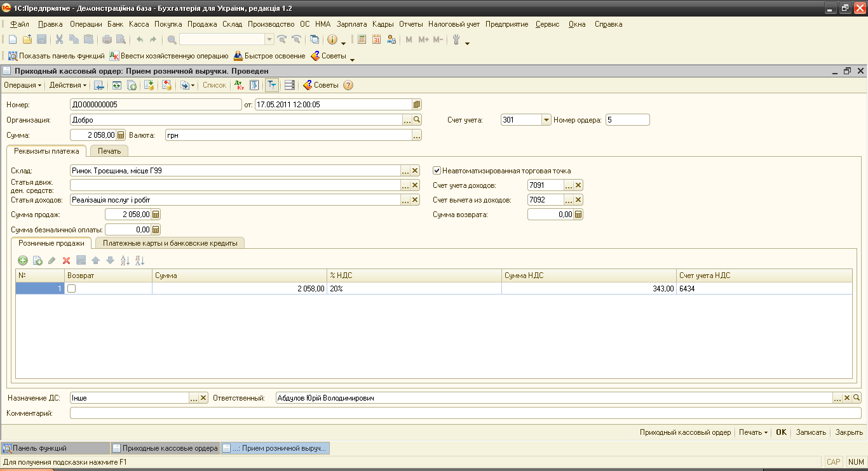Image resolution: width=868 pixels, height=471 pixels.
Task: Click ellipsis select for Счет вычета из доходов
Action: click(x=569, y=200)
